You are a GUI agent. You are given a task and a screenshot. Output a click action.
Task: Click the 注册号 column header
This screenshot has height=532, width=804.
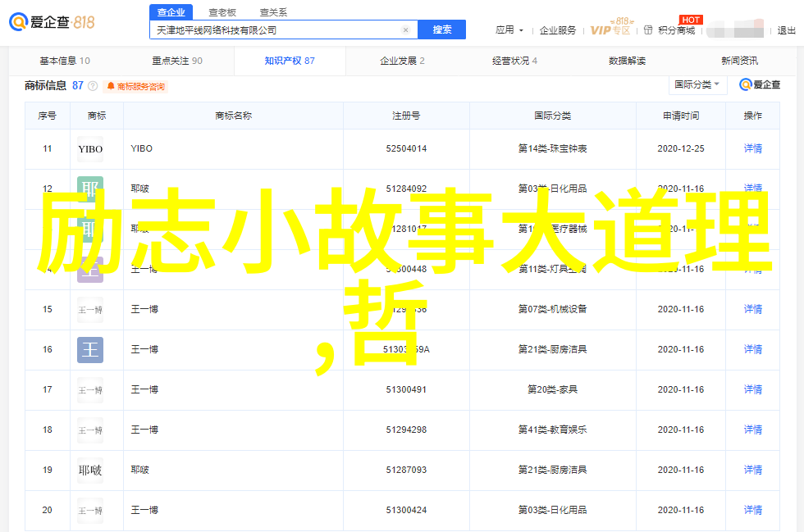click(406, 116)
